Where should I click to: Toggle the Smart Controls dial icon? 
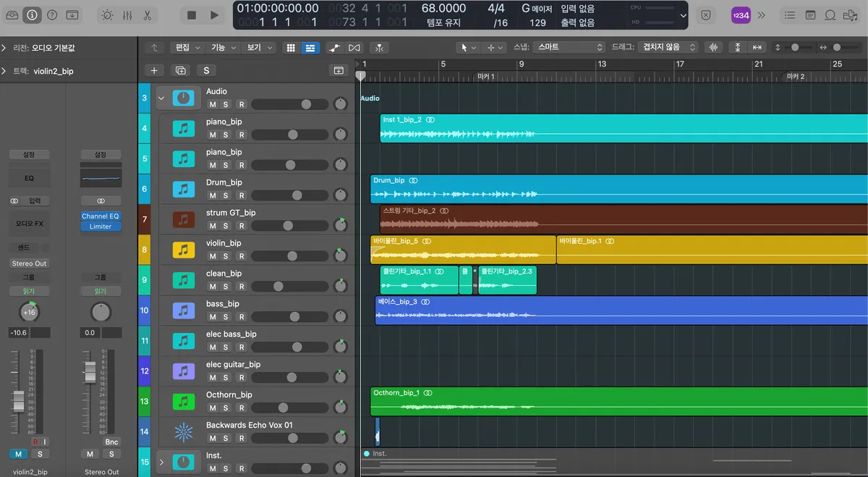[107, 14]
